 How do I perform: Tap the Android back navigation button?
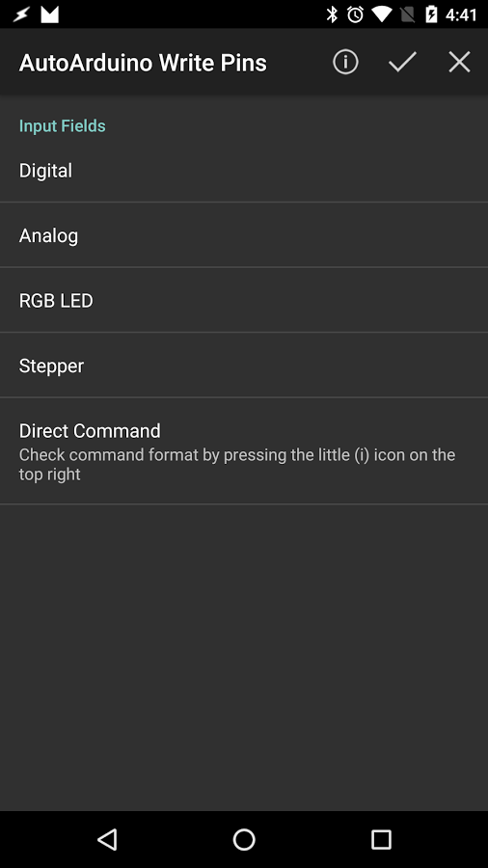point(107,839)
